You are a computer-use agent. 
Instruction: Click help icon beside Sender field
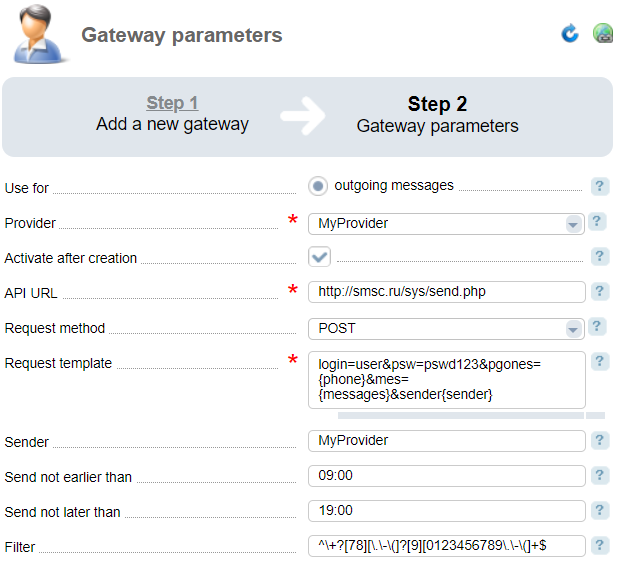click(x=600, y=440)
